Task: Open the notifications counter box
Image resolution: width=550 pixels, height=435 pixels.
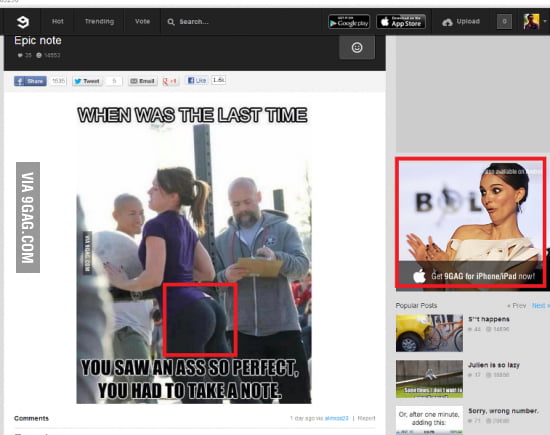Action: [x=504, y=22]
